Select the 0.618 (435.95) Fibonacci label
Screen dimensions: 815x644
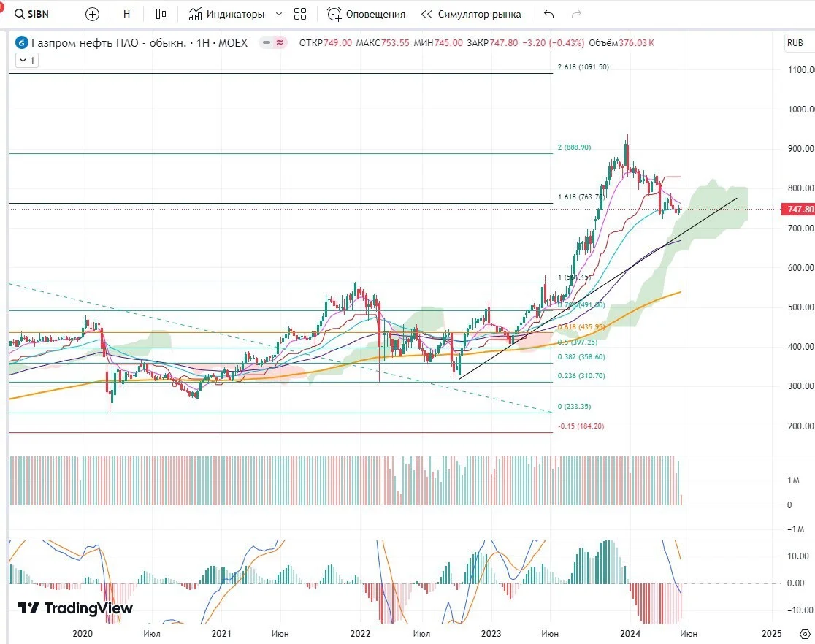pyautogui.click(x=581, y=327)
